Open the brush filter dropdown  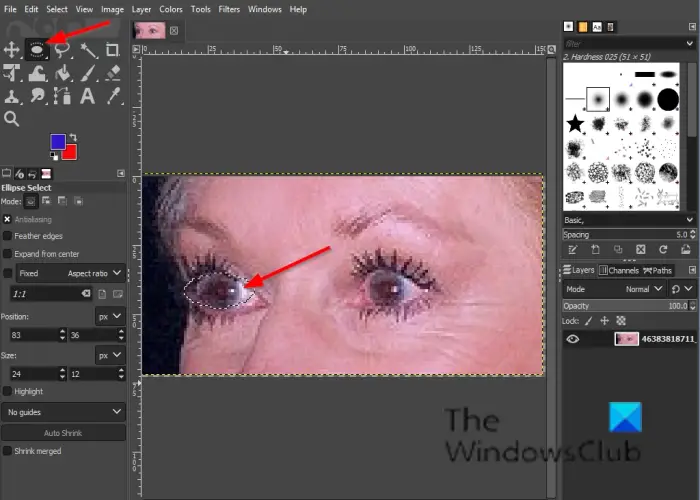click(690, 43)
